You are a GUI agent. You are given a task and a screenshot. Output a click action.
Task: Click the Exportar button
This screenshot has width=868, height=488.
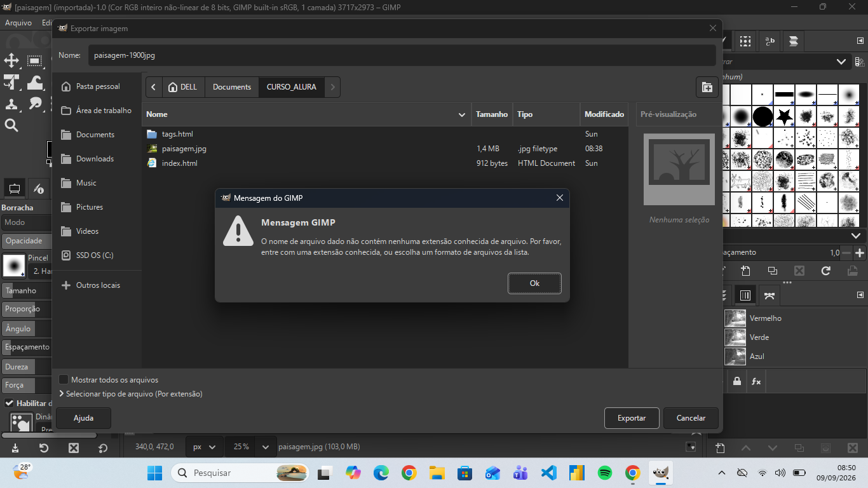[632, 418]
